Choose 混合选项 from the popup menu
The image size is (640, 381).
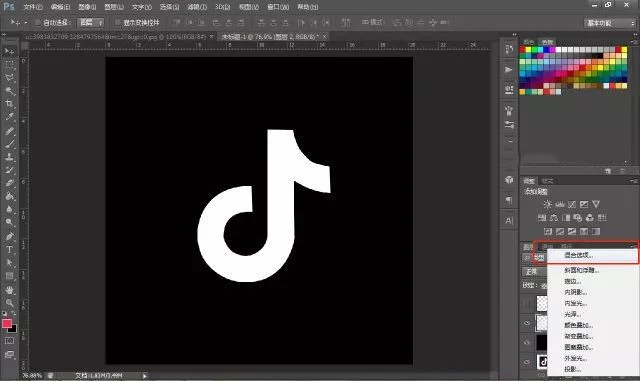click(592, 255)
